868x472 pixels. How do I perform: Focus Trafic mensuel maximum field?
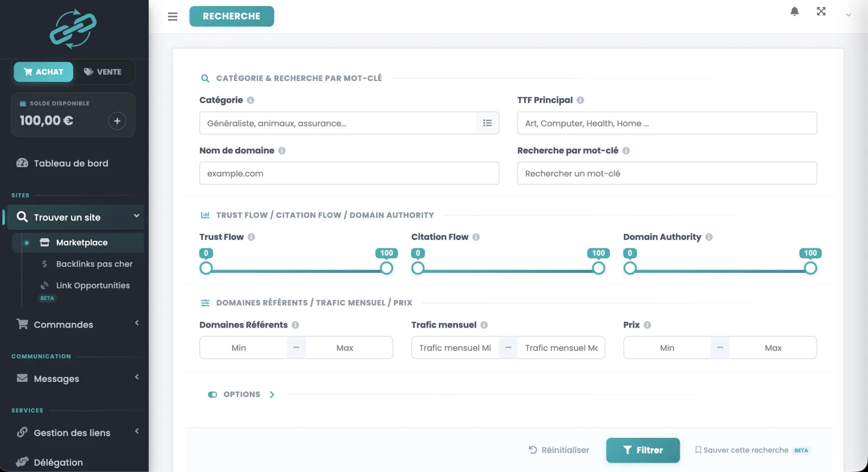point(561,348)
